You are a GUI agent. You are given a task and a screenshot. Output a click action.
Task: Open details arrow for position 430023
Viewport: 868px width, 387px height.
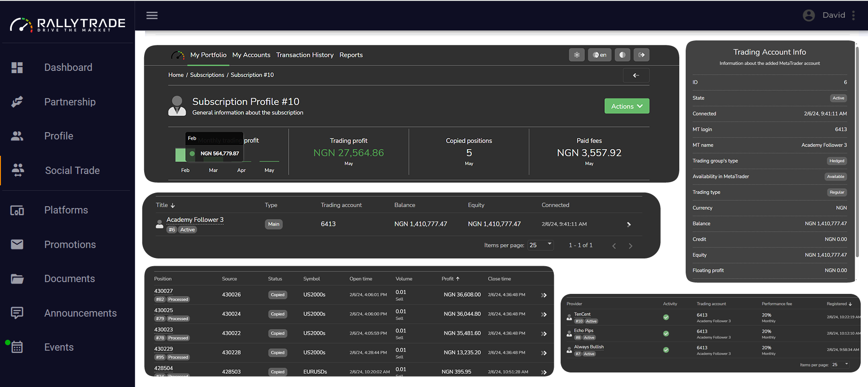pyautogui.click(x=544, y=334)
